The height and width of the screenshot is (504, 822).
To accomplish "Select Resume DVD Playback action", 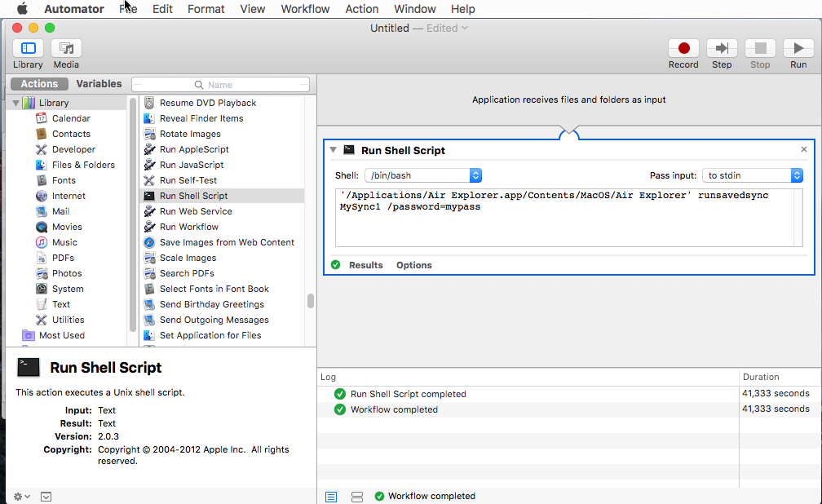I will coord(208,103).
